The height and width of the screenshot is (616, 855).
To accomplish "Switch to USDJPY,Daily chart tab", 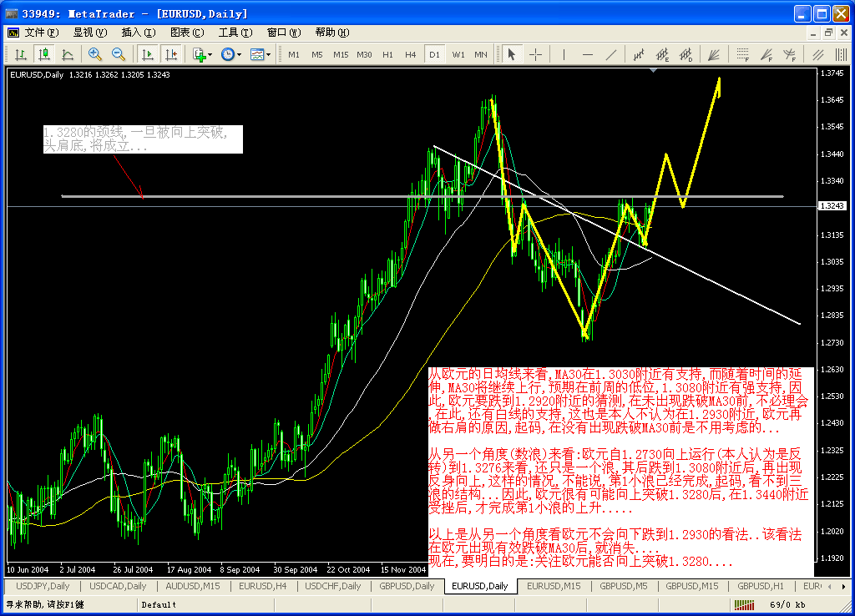I will tap(43, 586).
